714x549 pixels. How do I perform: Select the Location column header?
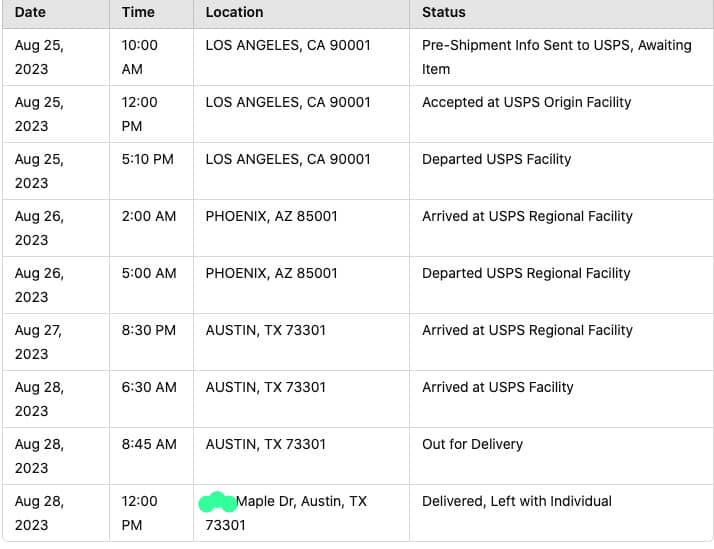point(234,12)
